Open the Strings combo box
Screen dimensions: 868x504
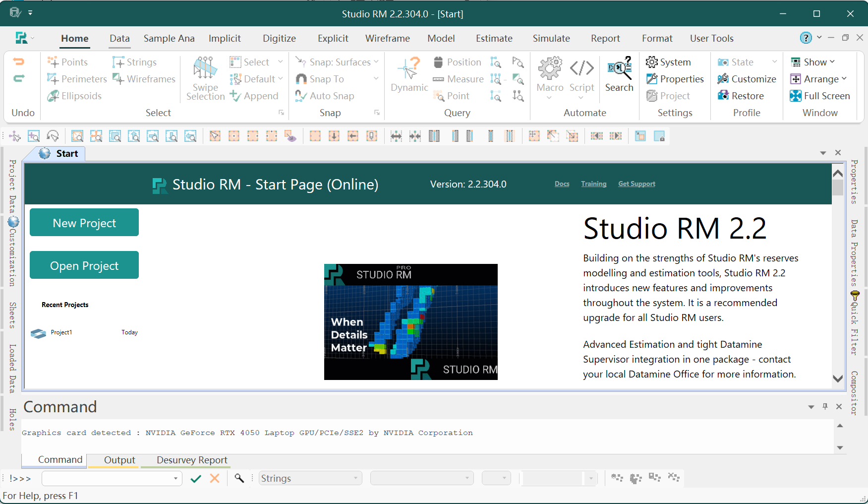click(x=310, y=478)
